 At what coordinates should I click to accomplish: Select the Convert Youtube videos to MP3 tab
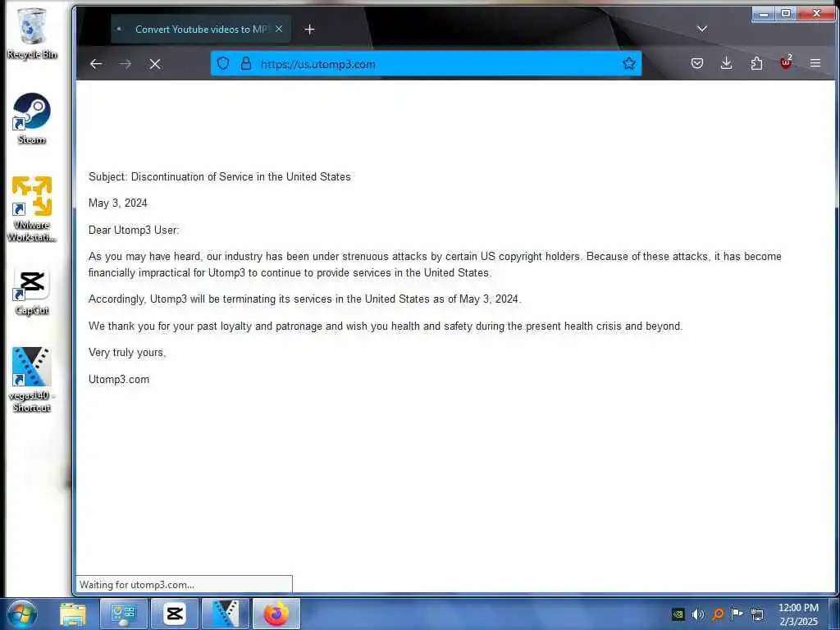pos(201,29)
